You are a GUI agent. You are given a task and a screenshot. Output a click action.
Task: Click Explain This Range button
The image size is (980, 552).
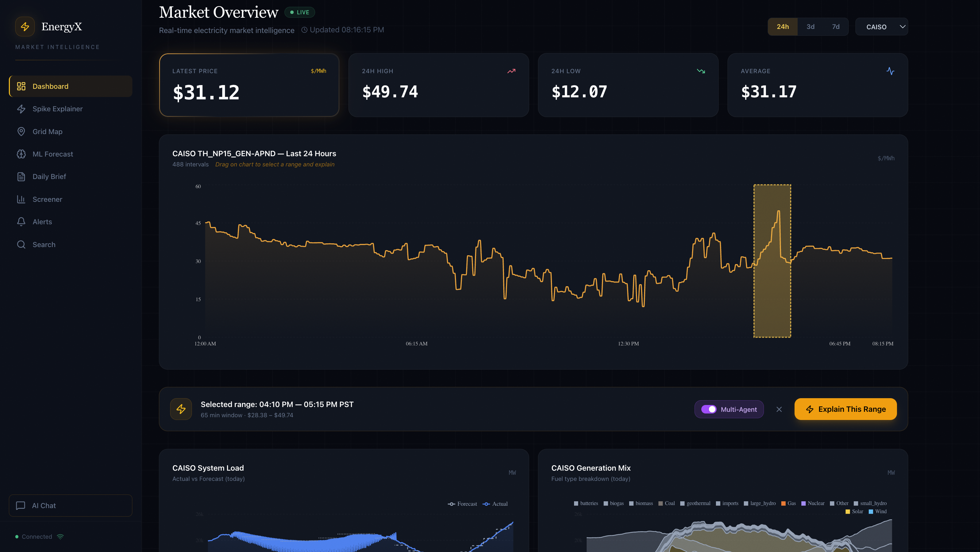[x=845, y=409]
